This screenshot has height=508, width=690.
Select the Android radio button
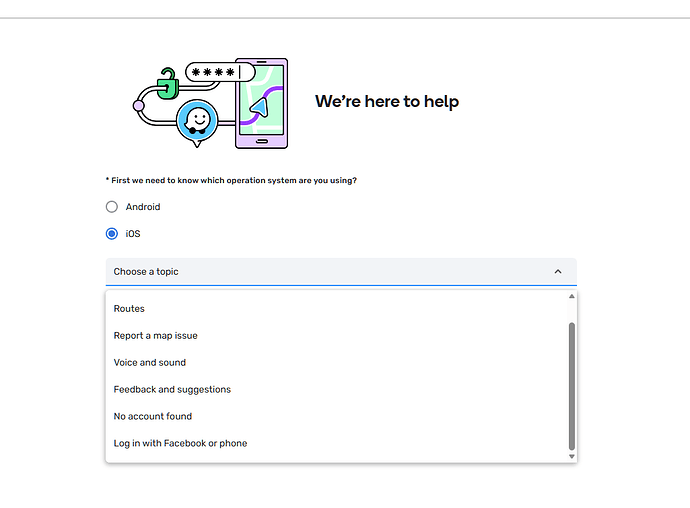[112, 207]
